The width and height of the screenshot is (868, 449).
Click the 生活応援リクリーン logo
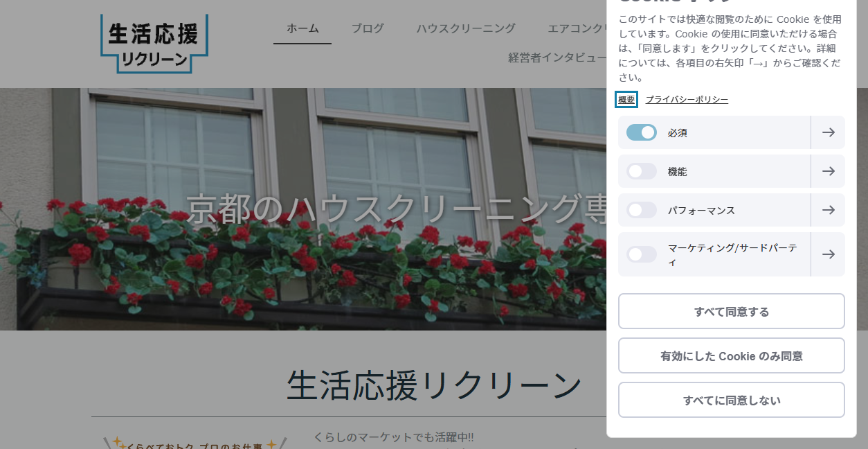pyautogui.click(x=151, y=43)
